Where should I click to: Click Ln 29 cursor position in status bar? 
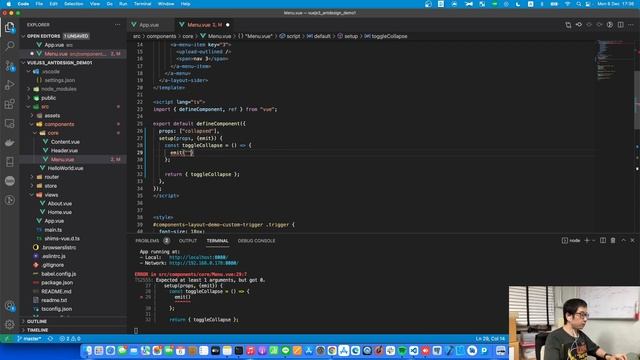pos(490,339)
